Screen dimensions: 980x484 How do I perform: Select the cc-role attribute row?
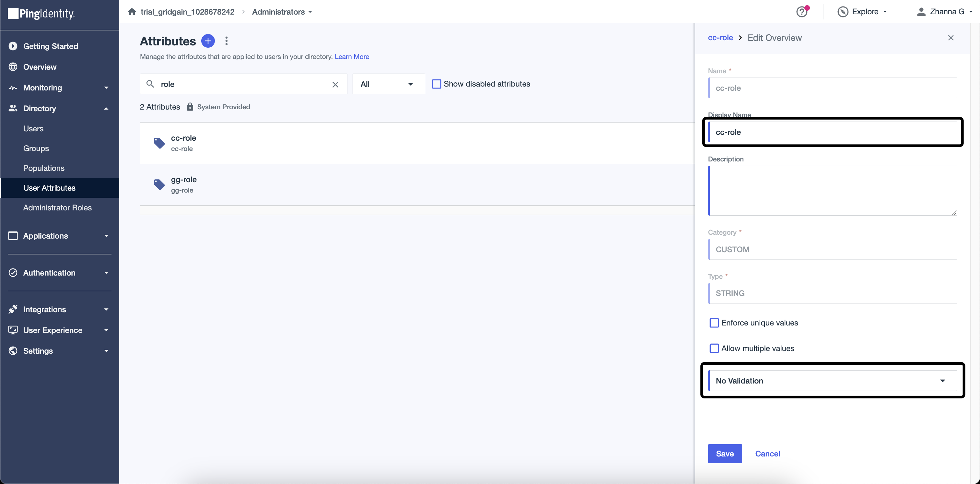point(417,143)
